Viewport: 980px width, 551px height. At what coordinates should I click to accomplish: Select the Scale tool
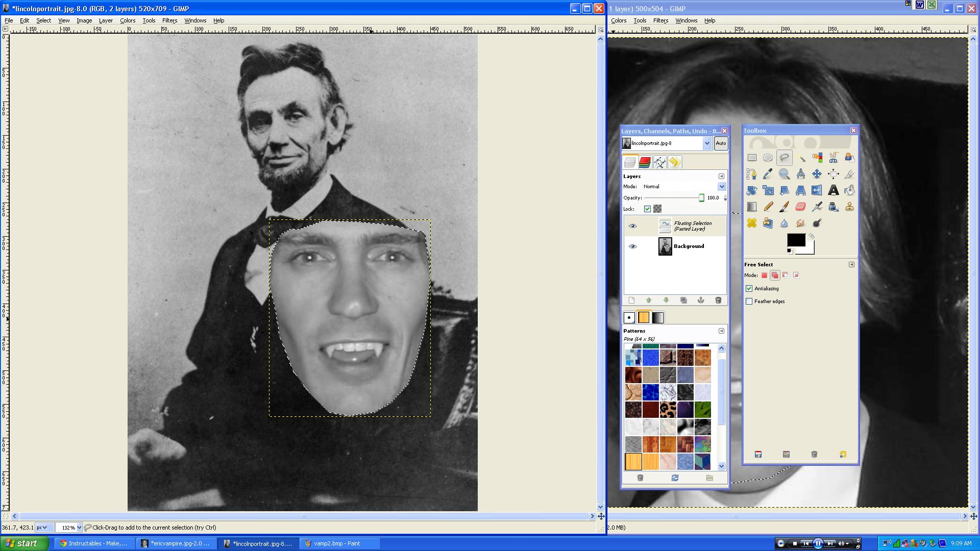tap(768, 190)
